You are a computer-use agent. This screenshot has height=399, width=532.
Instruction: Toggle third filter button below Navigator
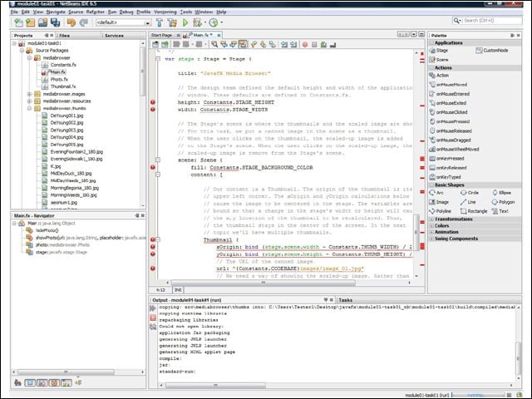pos(42,382)
